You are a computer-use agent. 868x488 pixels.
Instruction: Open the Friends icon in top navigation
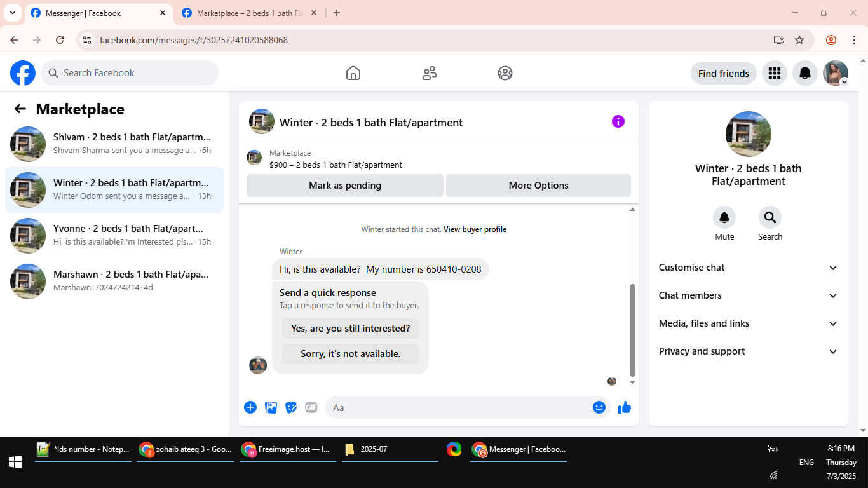430,73
